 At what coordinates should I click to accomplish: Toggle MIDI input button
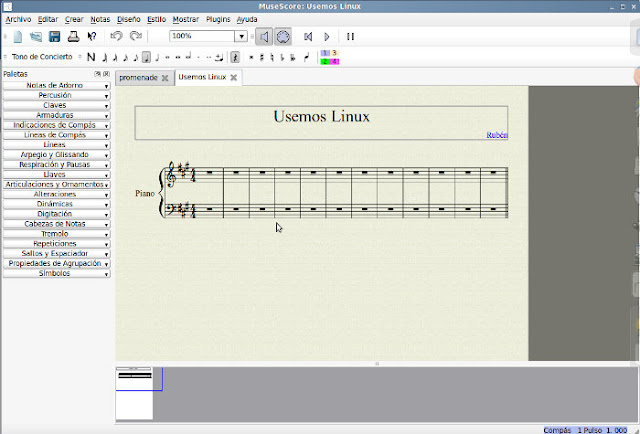tap(283, 37)
